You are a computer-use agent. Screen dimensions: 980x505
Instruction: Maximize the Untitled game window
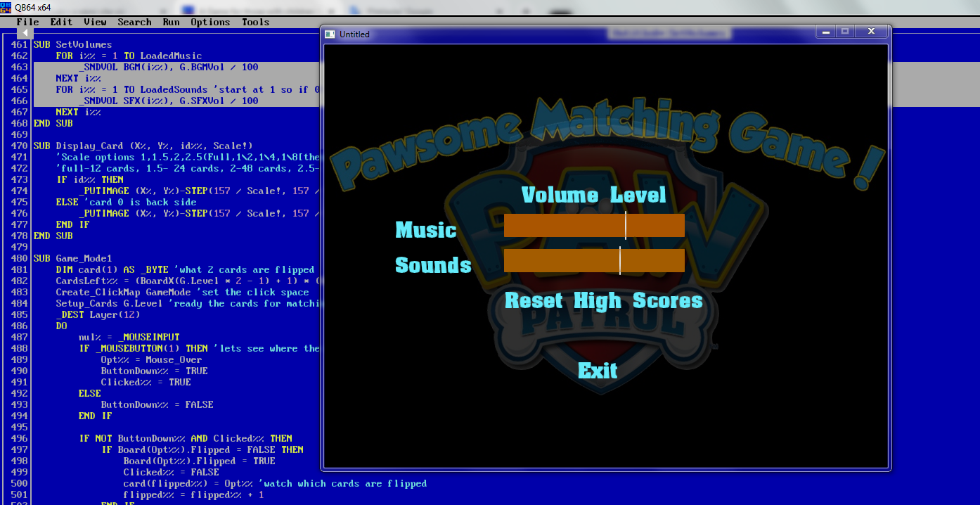click(x=845, y=32)
